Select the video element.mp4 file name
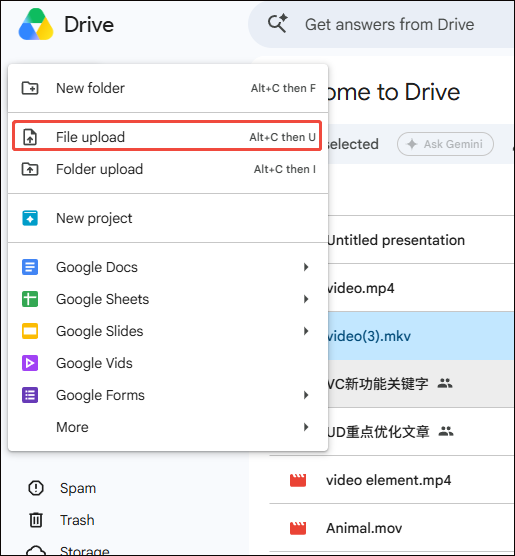515x556 pixels. 388,480
